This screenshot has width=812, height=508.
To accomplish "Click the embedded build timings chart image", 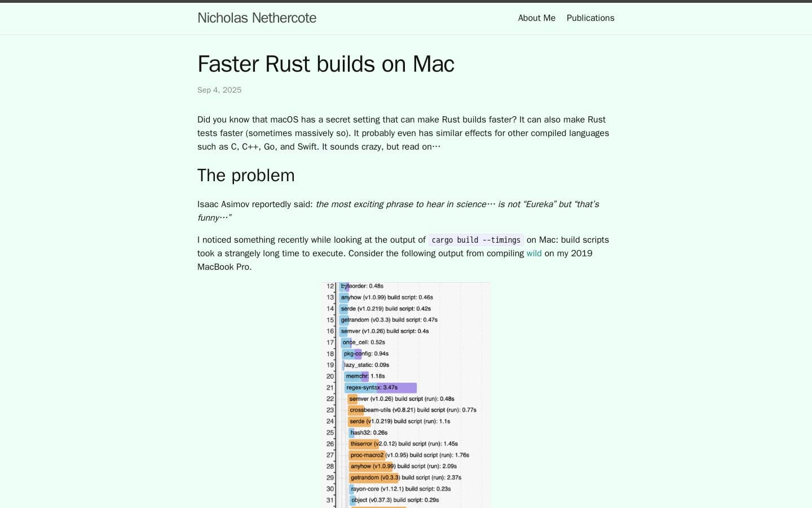I will [x=406, y=395].
